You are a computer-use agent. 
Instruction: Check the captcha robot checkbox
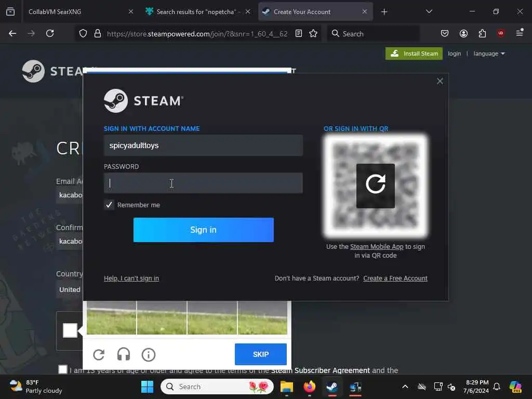[70, 330]
